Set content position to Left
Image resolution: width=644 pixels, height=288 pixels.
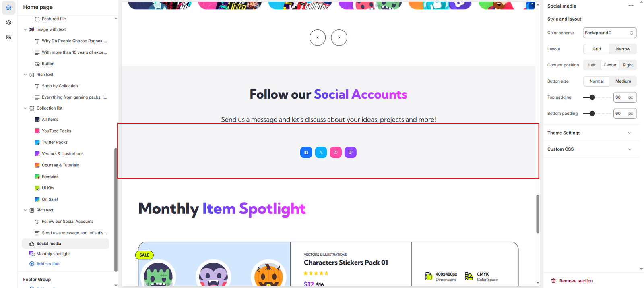point(592,65)
